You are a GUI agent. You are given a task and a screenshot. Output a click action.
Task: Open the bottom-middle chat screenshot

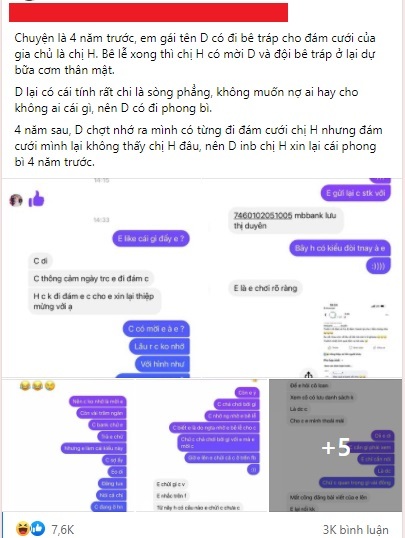point(201,445)
